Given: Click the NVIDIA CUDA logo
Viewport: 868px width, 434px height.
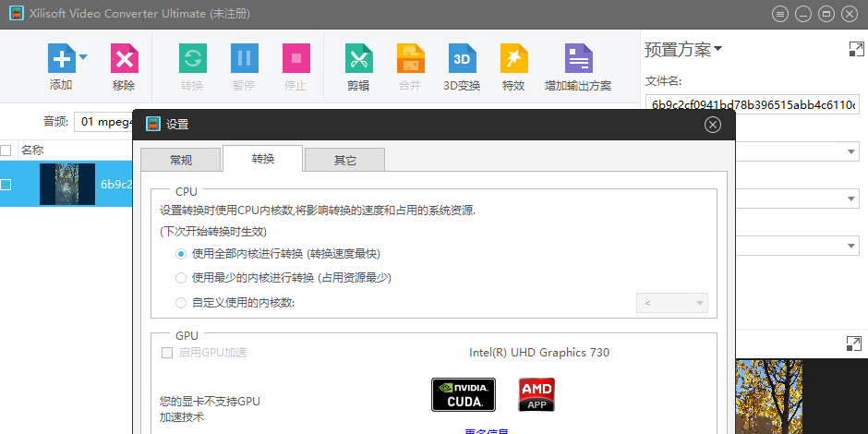Looking at the screenshot, I should pos(464,394).
